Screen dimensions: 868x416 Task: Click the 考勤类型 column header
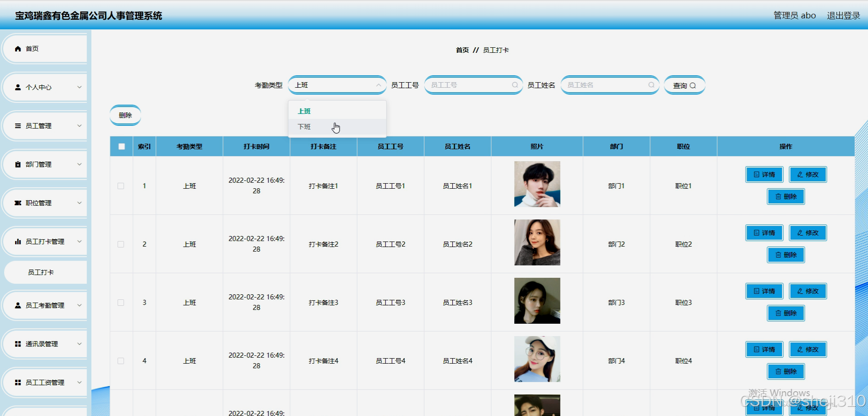(189, 146)
